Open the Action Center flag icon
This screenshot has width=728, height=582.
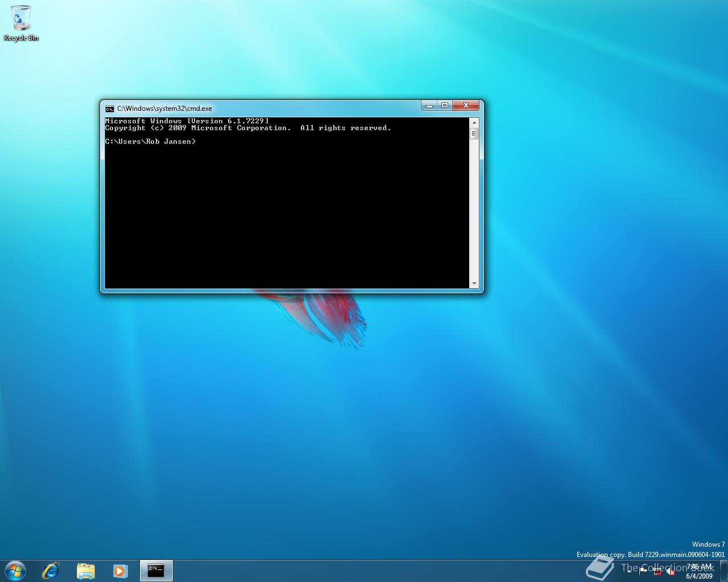[x=643, y=571]
